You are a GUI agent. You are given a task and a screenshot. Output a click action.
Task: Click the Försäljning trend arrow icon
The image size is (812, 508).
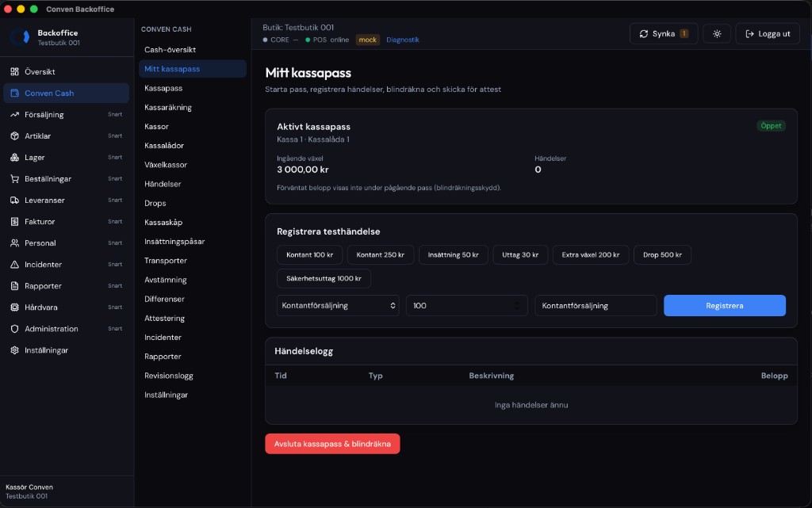14,115
